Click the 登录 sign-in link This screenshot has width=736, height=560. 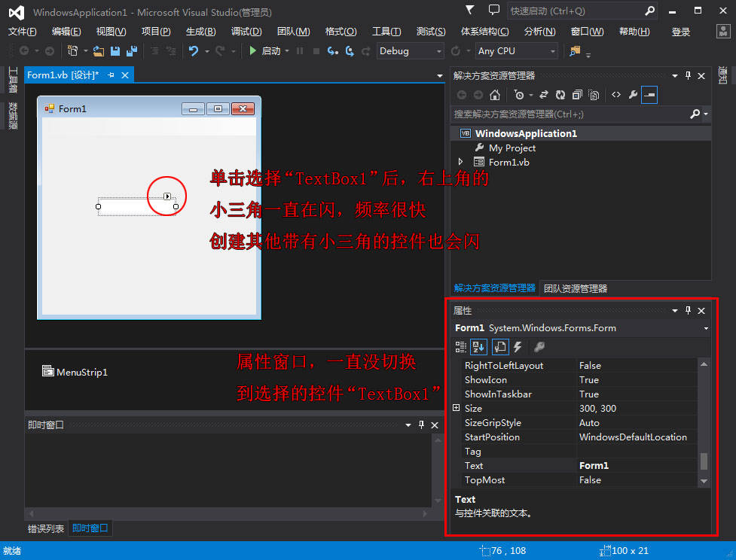pyautogui.click(x=680, y=32)
